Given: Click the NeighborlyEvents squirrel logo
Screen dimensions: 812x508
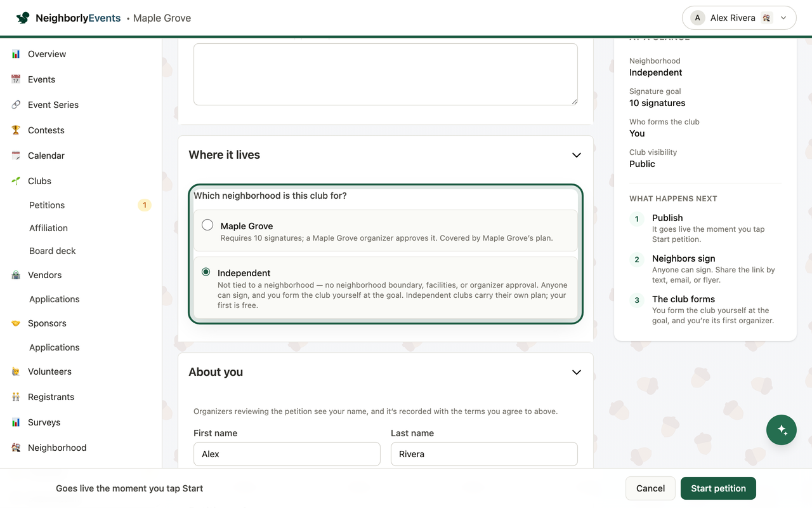Looking at the screenshot, I should pyautogui.click(x=23, y=18).
